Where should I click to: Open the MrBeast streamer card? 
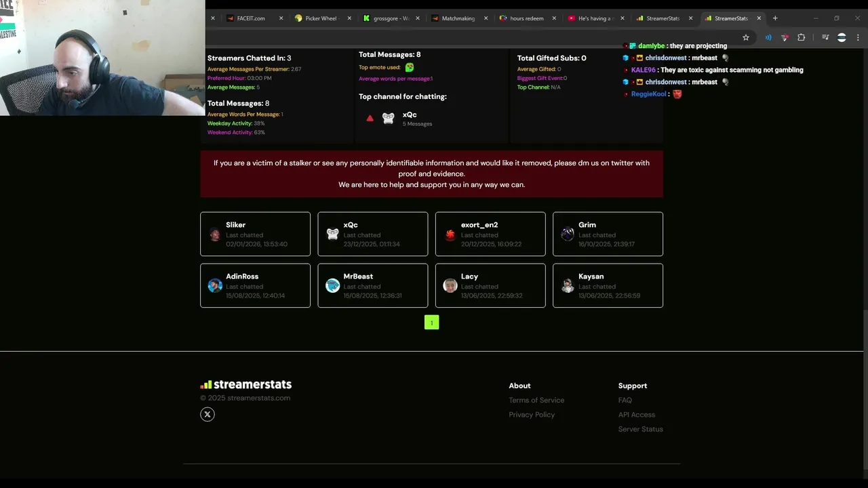pos(372,285)
